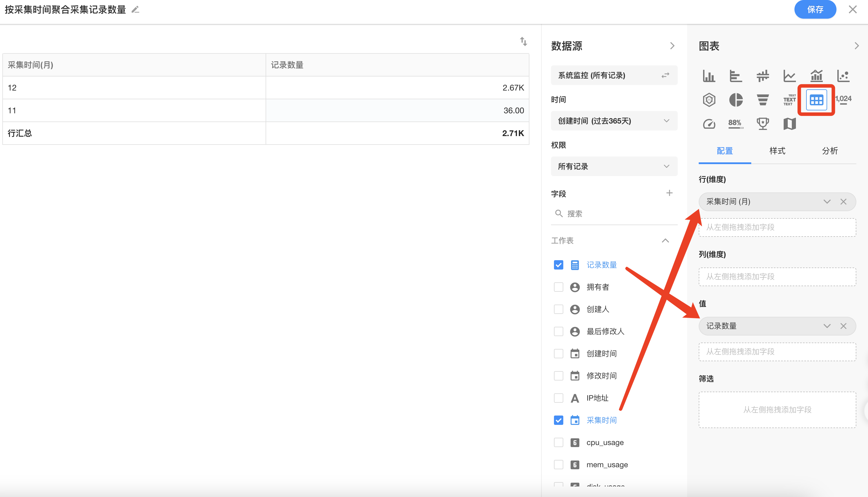Uncheck the 记录数量 field checkbox

pyautogui.click(x=558, y=265)
